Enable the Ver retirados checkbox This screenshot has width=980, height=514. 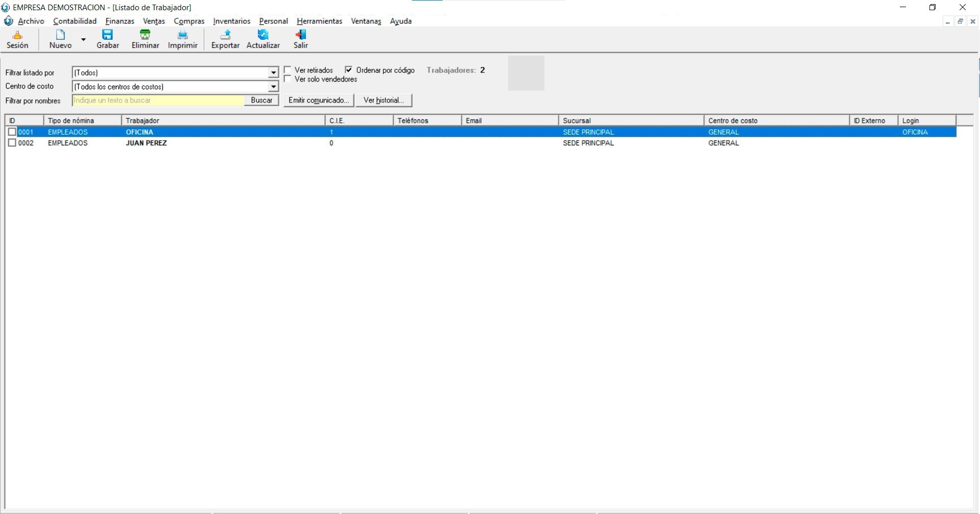pos(288,70)
